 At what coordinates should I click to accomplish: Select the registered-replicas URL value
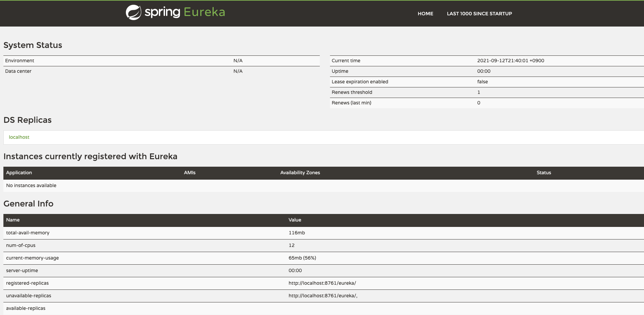click(x=322, y=283)
